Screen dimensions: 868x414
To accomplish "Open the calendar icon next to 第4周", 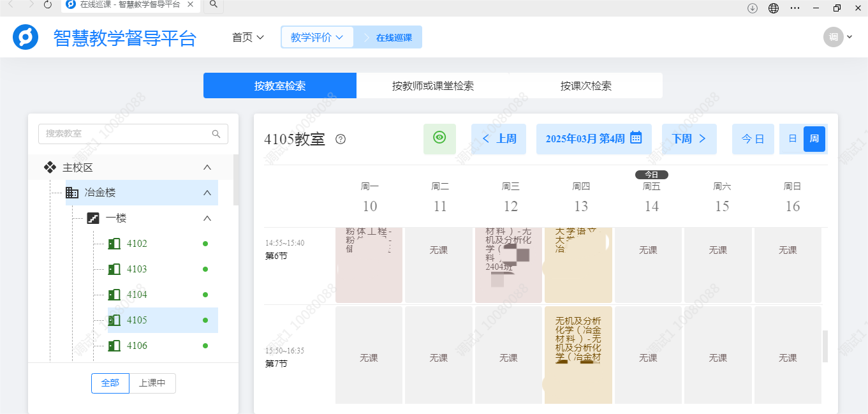I will (x=635, y=138).
